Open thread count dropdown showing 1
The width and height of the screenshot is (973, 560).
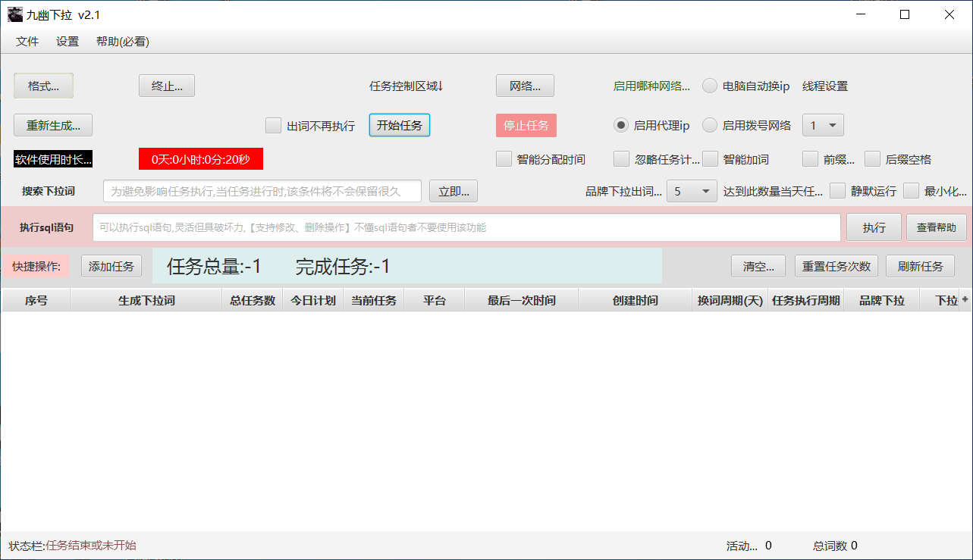pyautogui.click(x=823, y=125)
